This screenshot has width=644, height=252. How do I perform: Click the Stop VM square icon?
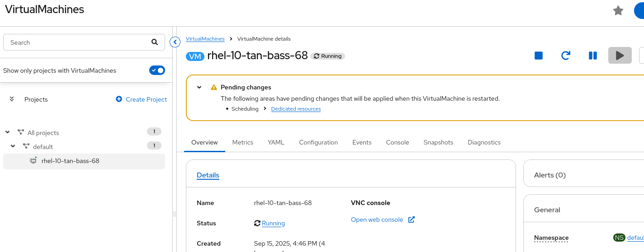click(538, 56)
